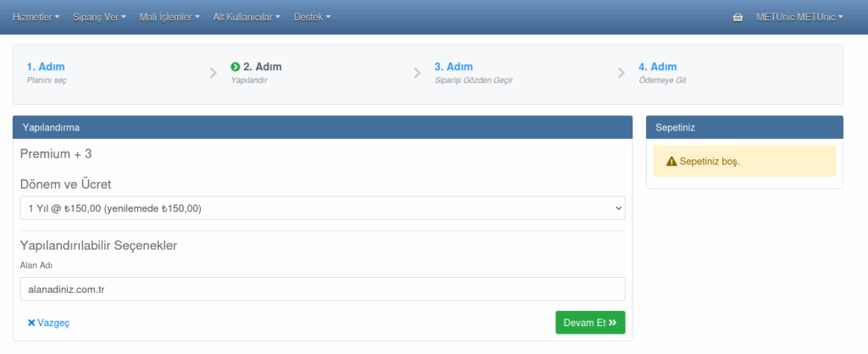Go to 1. Adım Planını seç step
Image resolution: width=868 pixels, height=354 pixels.
point(46,73)
